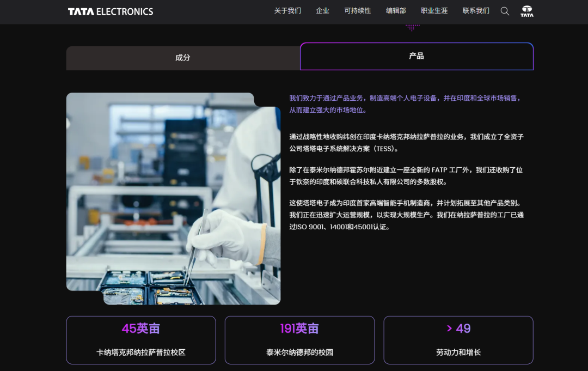Click the Tata group logo icon
Viewport: 588px width, 371px height.
pos(527,11)
